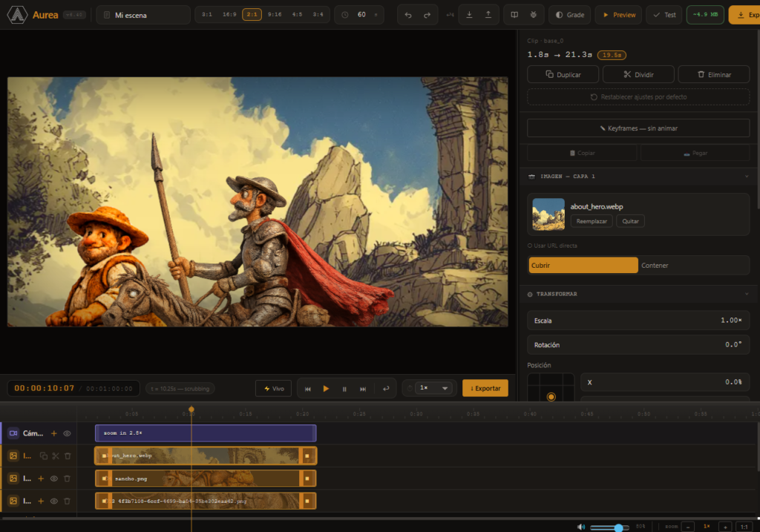760x532 pixels.
Task: Select the 3:1 aspect ratio
Action: click(x=207, y=15)
